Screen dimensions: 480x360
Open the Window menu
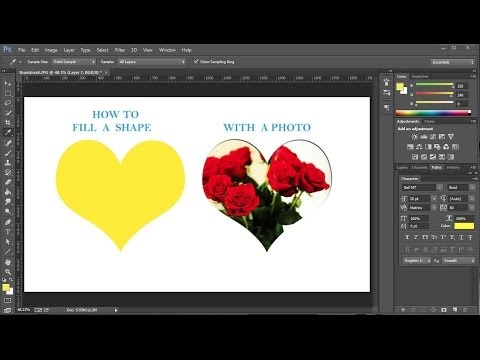pyautogui.click(x=167, y=50)
